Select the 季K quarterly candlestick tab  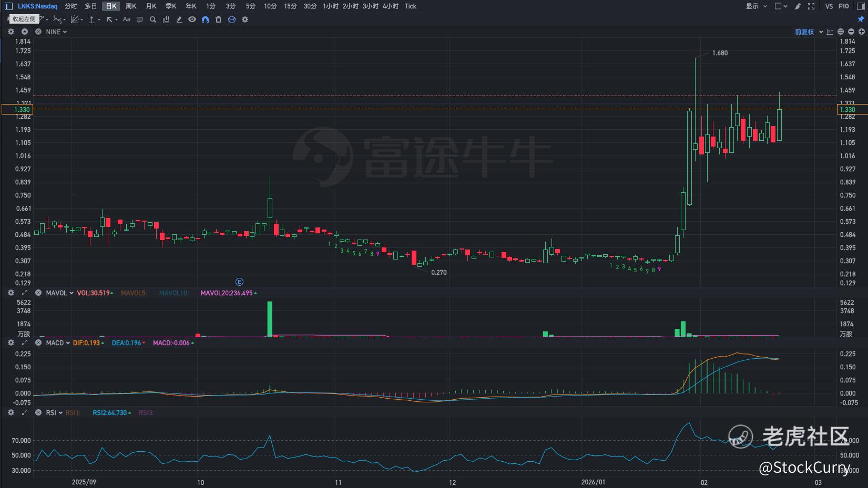pyautogui.click(x=171, y=6)
